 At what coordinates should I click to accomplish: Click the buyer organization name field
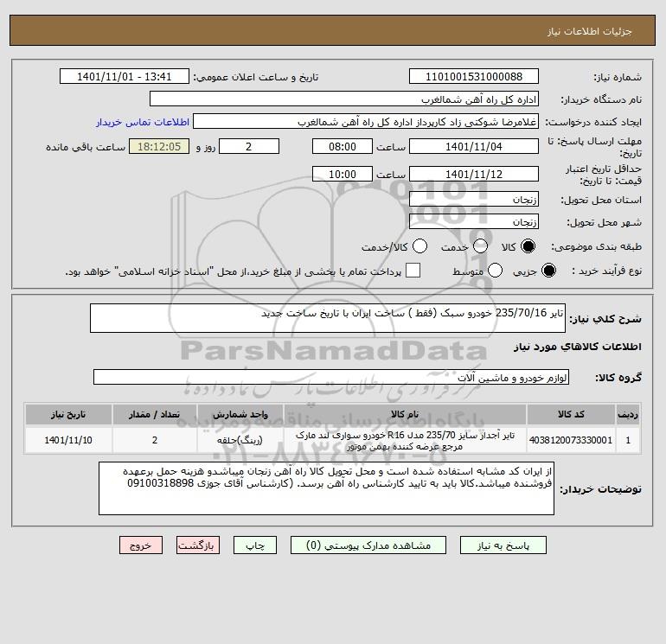coord(344,99)
